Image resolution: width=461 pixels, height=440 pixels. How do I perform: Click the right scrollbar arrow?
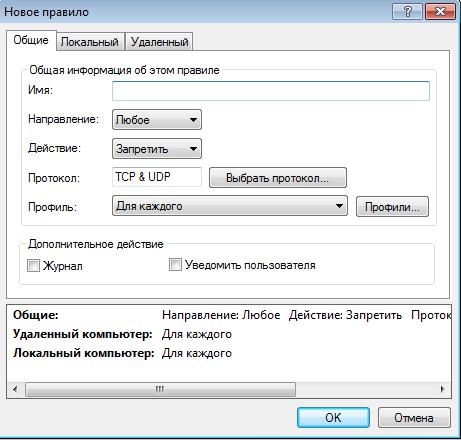(x=443, y=389)
